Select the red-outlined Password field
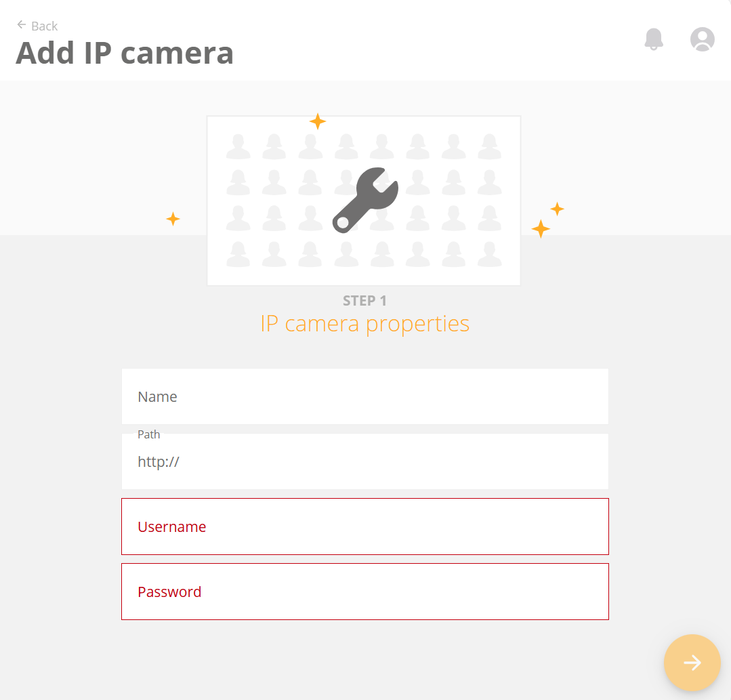This screenshot has width=731, height=700. 365,592
